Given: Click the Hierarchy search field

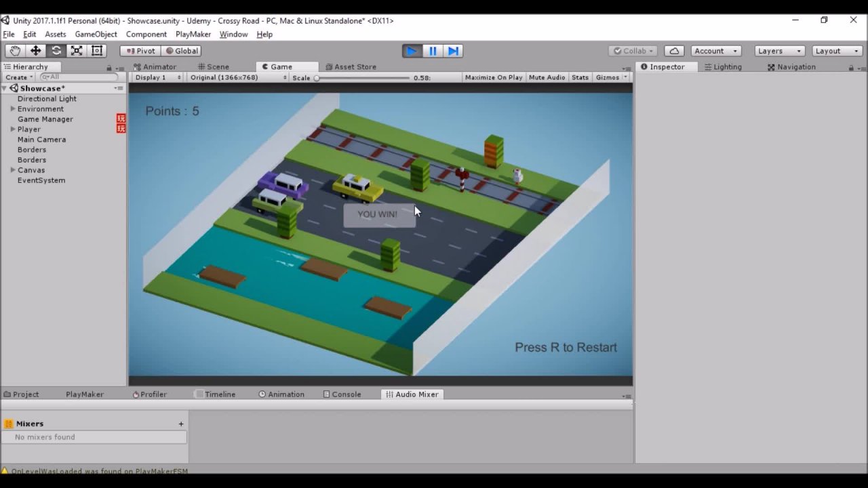Looking at the screenshot, I should [78, 77].
